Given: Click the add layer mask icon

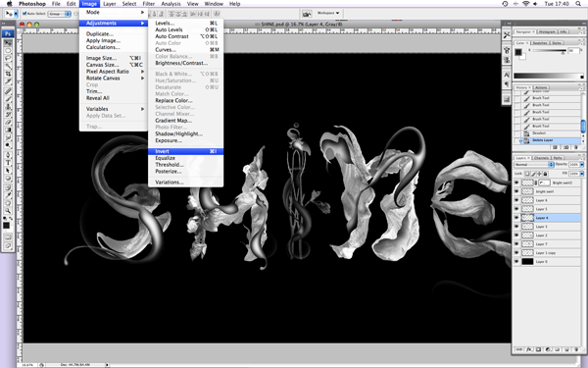Looking at the screenshot, I should 538,349.
